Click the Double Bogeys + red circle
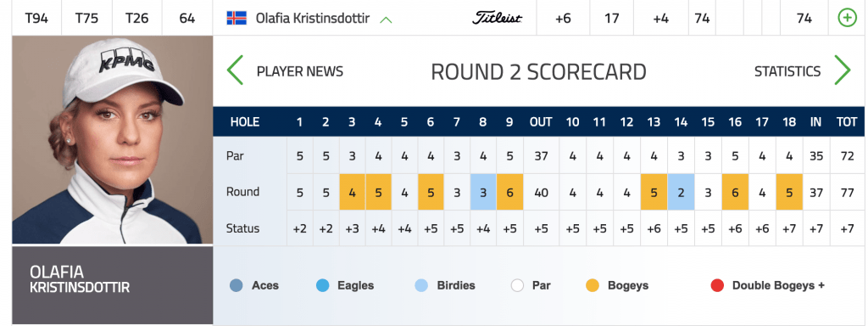Viewport: 868px width, 326px height. click(717, 286)
